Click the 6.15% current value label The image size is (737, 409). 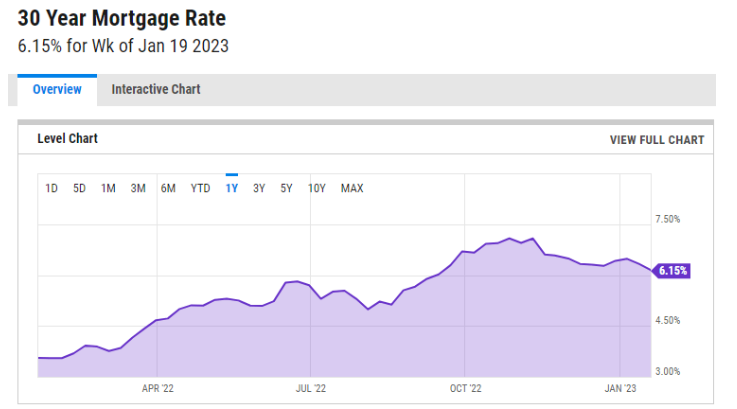point(672,271)
